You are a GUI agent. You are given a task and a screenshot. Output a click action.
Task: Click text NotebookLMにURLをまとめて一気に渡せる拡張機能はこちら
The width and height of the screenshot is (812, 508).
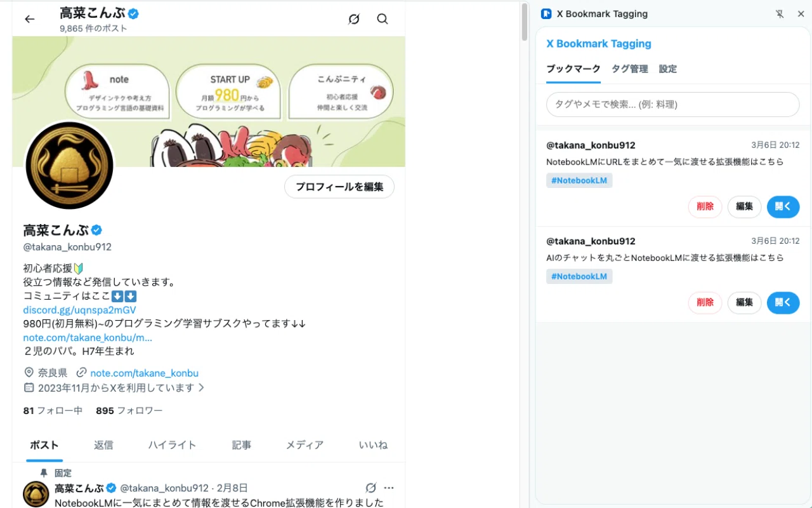[x=665, y=162]
